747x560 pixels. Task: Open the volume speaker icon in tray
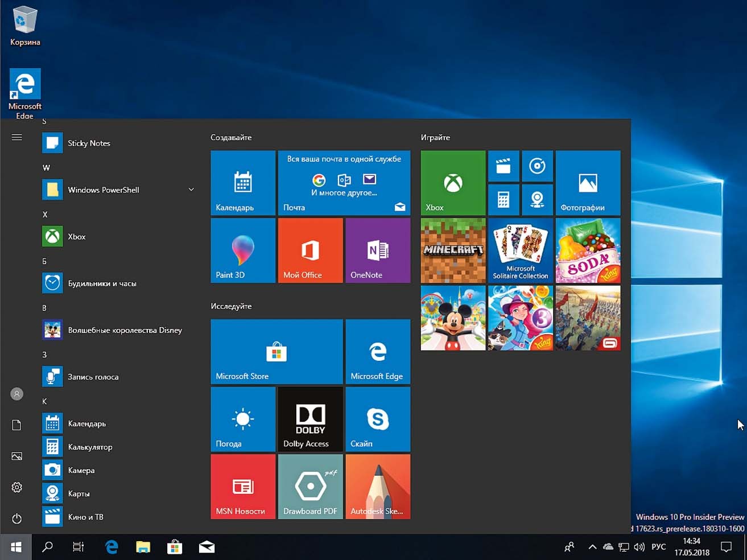(639, 547)
